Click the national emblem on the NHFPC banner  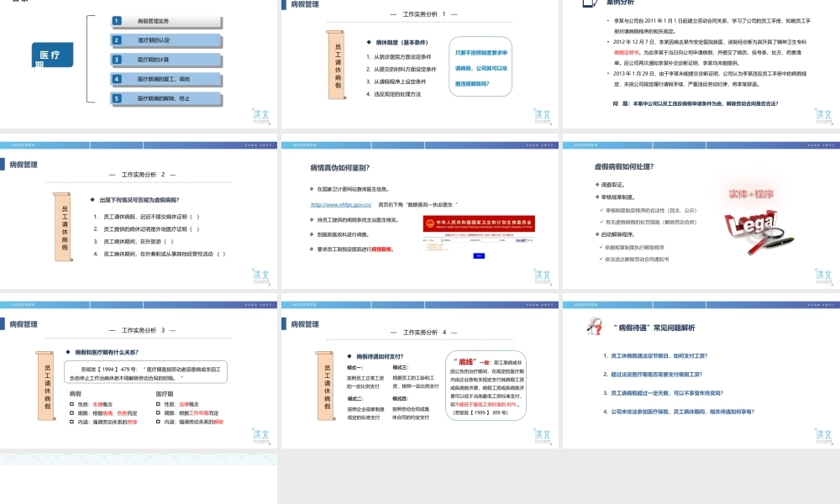(x=428, y=223)
